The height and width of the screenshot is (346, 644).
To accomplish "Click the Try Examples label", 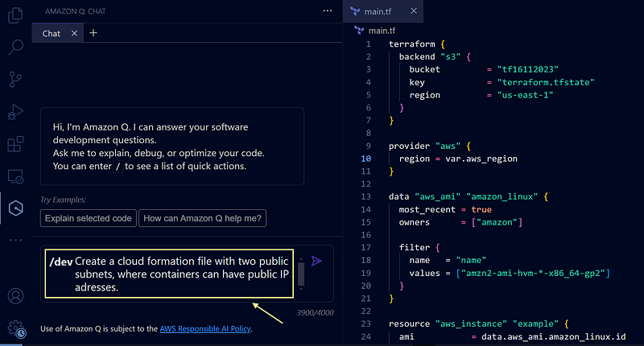I will tap(64, 200).
